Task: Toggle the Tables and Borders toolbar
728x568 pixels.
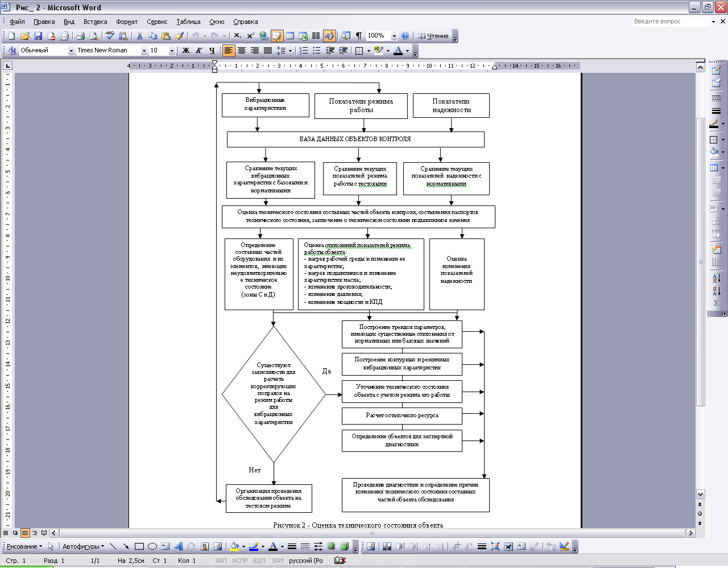Action: (x=277, y=36)
